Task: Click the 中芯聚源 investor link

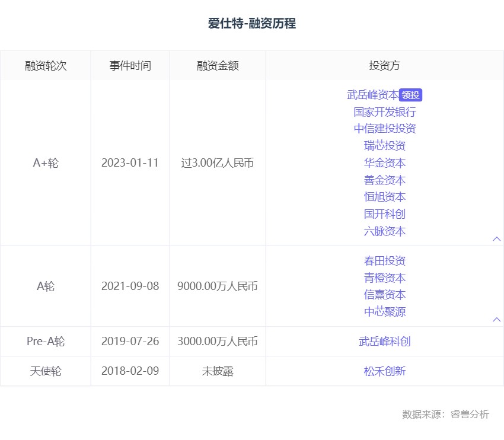Action: pos(384,312)
